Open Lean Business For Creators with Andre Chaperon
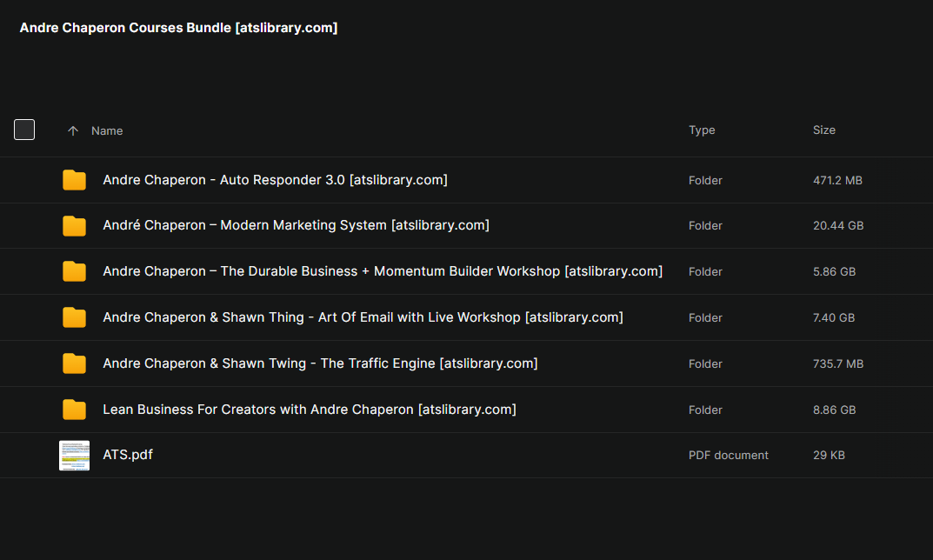 pos(310,410)
